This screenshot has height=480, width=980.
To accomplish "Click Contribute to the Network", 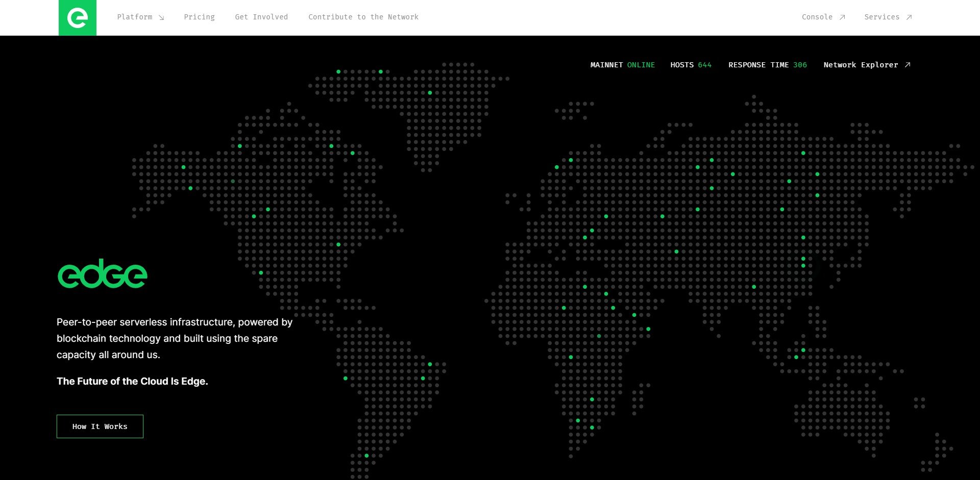I will pos(363,17).
